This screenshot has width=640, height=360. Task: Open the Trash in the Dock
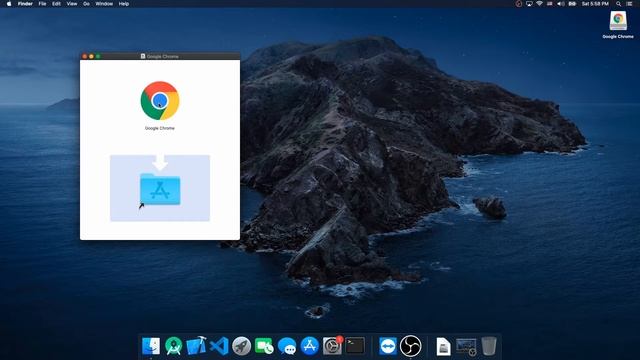tap(489, 346)
